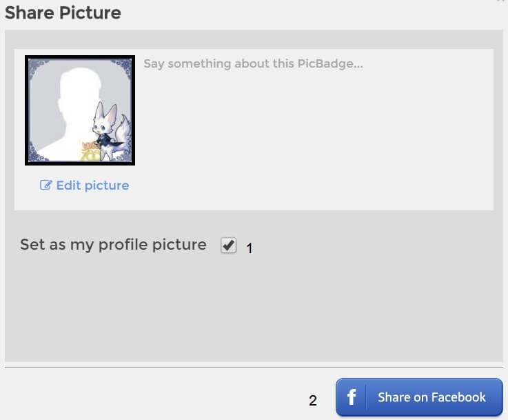Select the PicBadge profile preview thumbnail
508x420 pixels.
(x=80, y=110)
